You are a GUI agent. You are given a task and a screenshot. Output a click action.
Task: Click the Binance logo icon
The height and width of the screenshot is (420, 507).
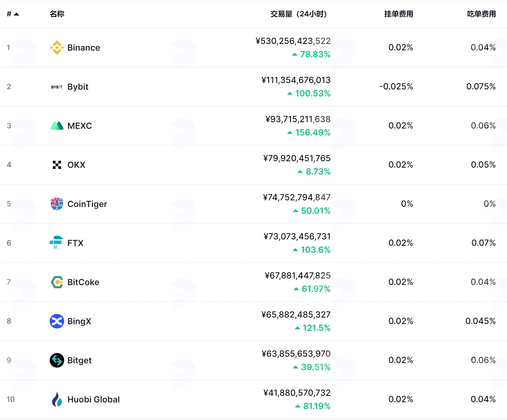[x=57, y=48]
